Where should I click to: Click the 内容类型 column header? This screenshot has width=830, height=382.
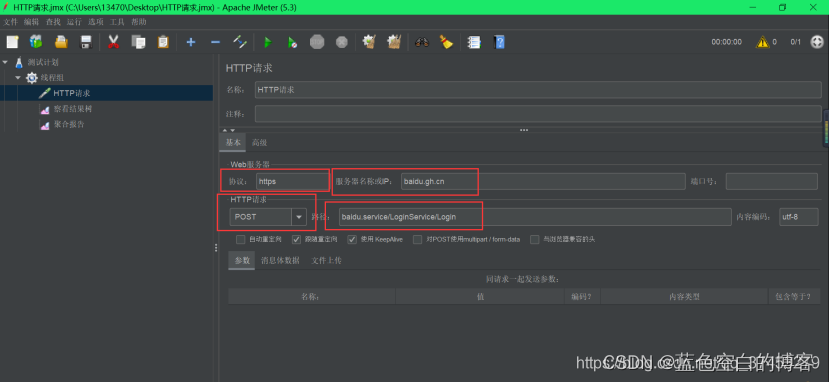[684, 297]
